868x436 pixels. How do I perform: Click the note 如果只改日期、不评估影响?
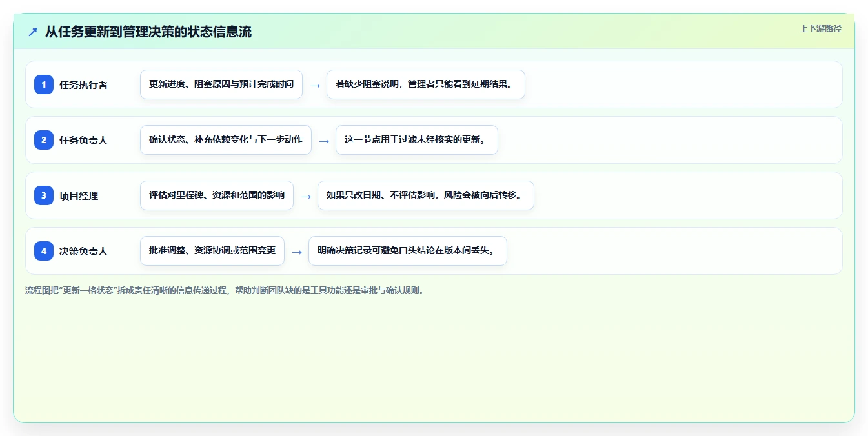(x=426, y=195)
